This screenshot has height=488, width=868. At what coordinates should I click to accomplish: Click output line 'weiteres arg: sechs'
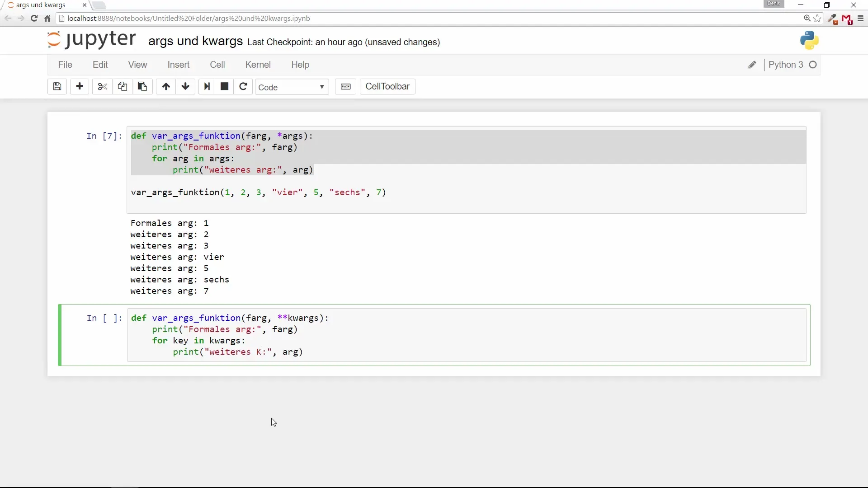(180, 280)
